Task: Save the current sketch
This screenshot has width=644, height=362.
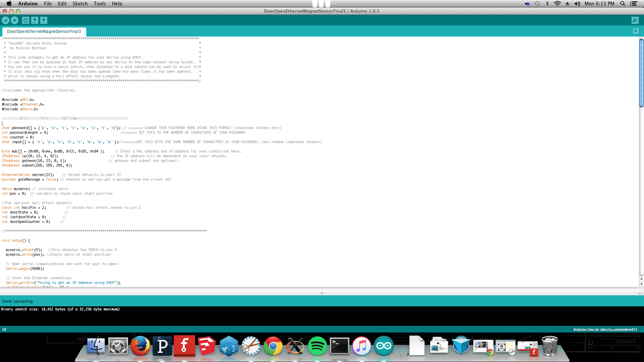Action: [x=44, y=20]
